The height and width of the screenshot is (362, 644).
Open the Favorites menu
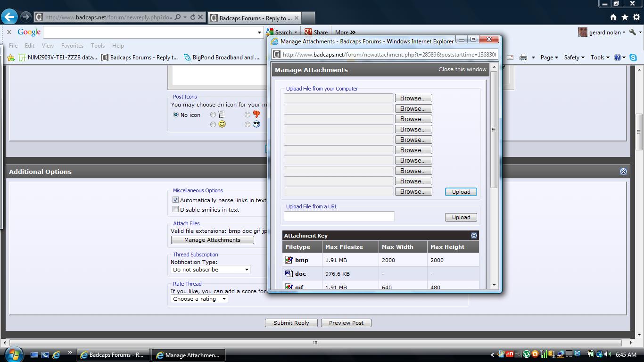72,46
